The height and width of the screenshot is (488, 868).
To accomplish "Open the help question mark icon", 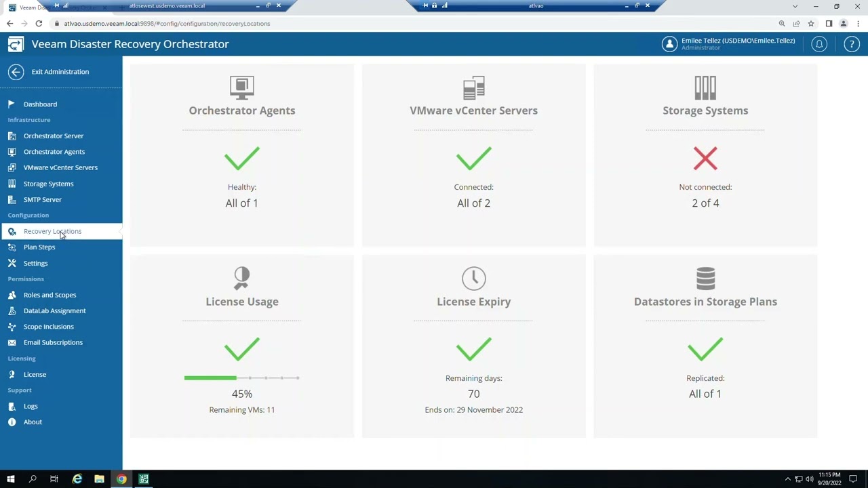I will pyautogui.click(x=852, y=44).
